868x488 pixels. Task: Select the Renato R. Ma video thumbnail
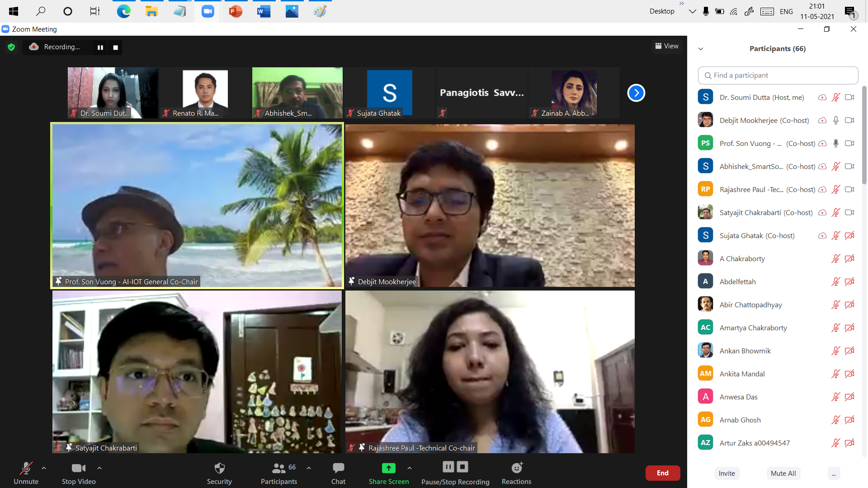pos(205,93)
